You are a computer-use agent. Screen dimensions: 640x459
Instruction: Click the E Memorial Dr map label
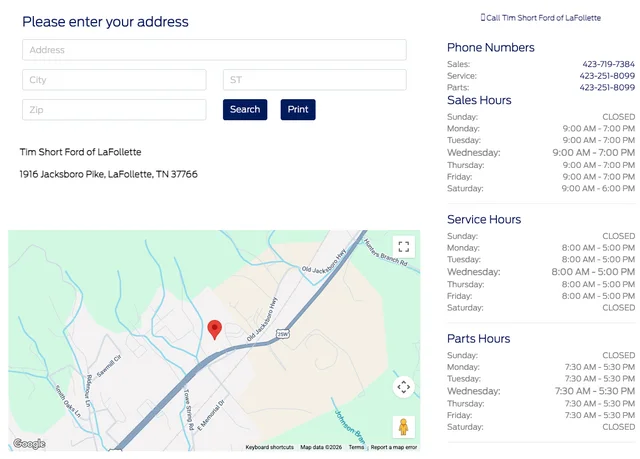click(211, 415)
